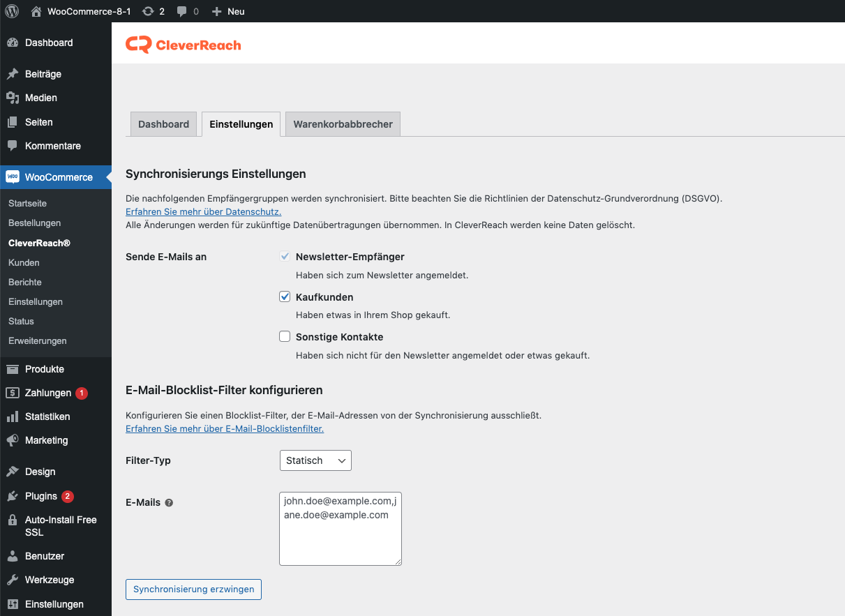Image resolution: width=845 pixels, height=616 pixels.
Task: Open the Filter-Typ Statisch dropdown
Action: point(315,460)
